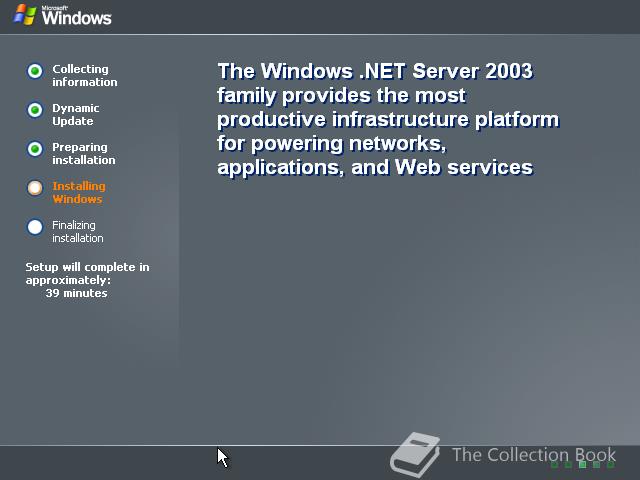The width and height of the screenshot is (640, 480).
Task: Click the 'Finalizing installation' step label
Action: click(x=78, y=231)
